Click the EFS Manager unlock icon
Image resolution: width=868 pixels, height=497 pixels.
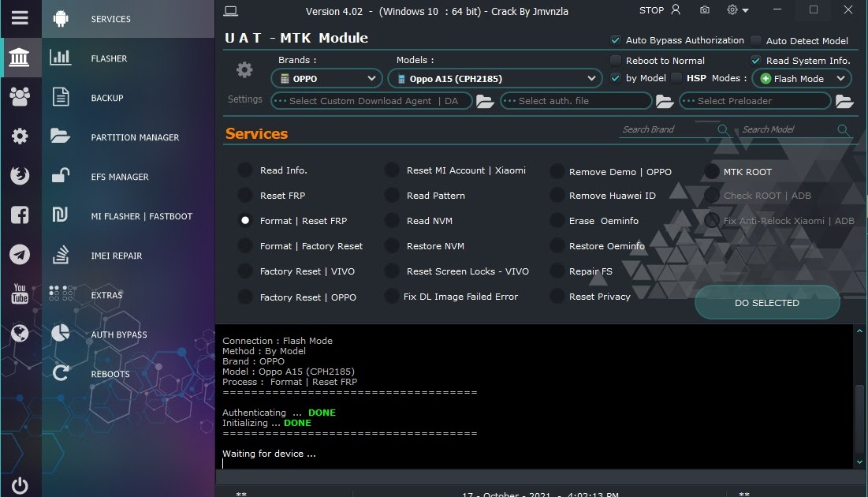click(x=61, y=175)
